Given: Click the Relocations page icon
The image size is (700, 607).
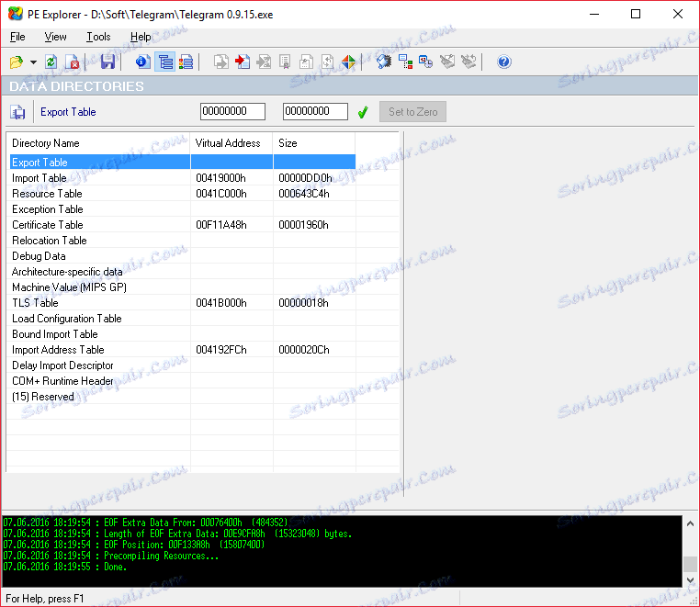Looking at the screenshot, I should pyautogui.click(x=306, y=62).
